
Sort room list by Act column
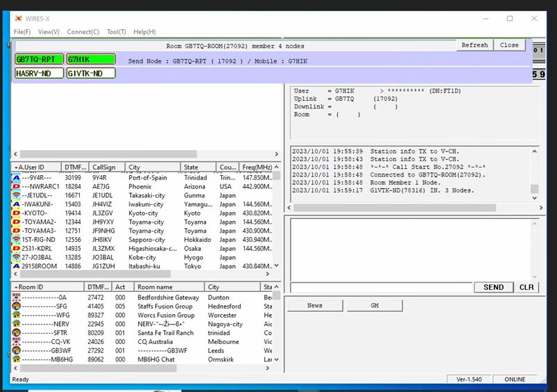[123, 287]
